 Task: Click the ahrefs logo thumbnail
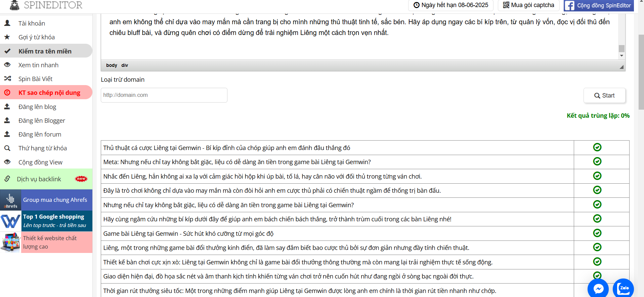(x=11, y=200)
